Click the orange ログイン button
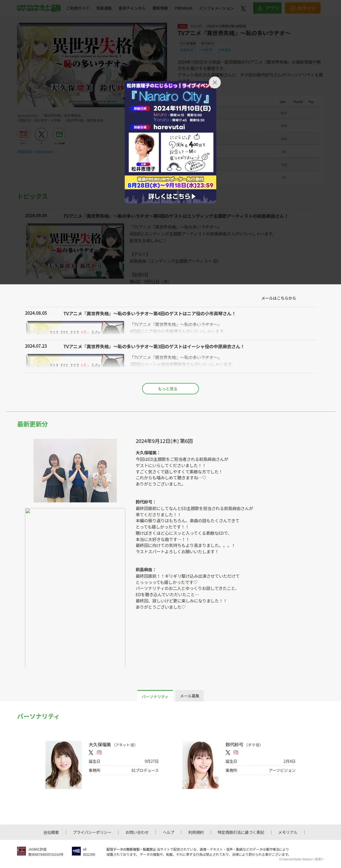The image size is (341, 868). (303, 8)
